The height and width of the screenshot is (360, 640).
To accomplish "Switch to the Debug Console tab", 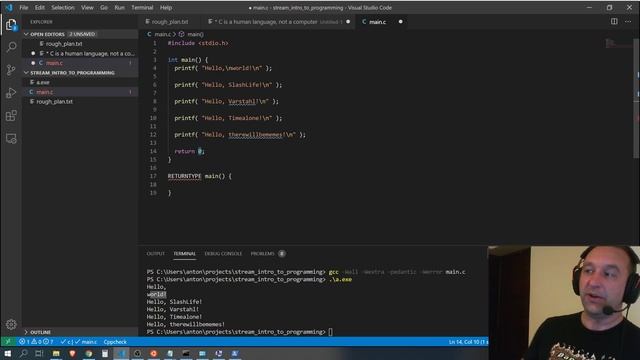I will pyautogui.click(x=223, y=253).
